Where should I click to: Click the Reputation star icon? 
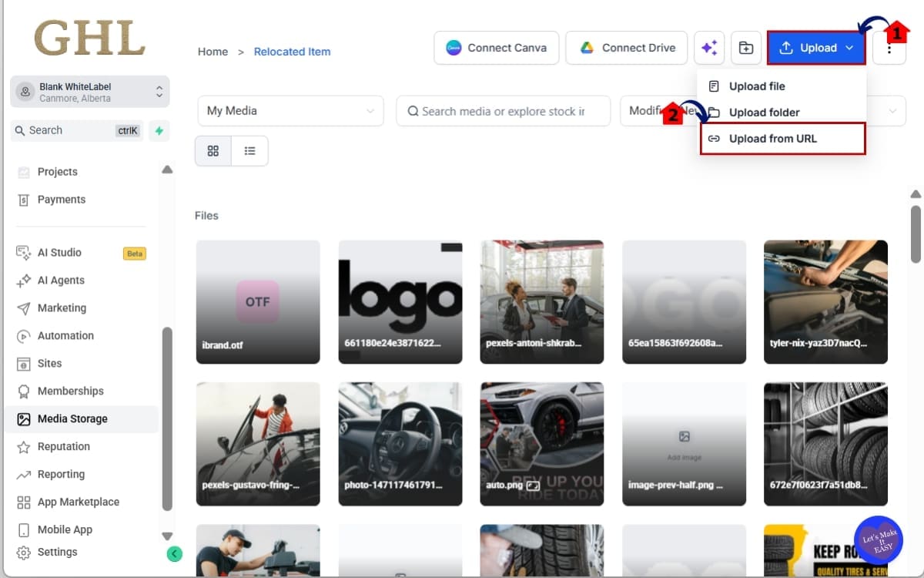click(24, 447)
